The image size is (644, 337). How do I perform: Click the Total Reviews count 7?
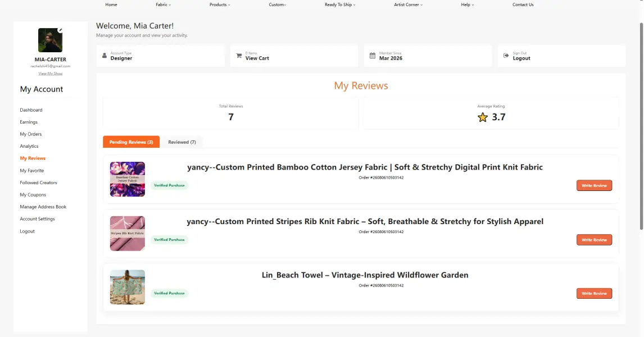(x=231, y=117)
